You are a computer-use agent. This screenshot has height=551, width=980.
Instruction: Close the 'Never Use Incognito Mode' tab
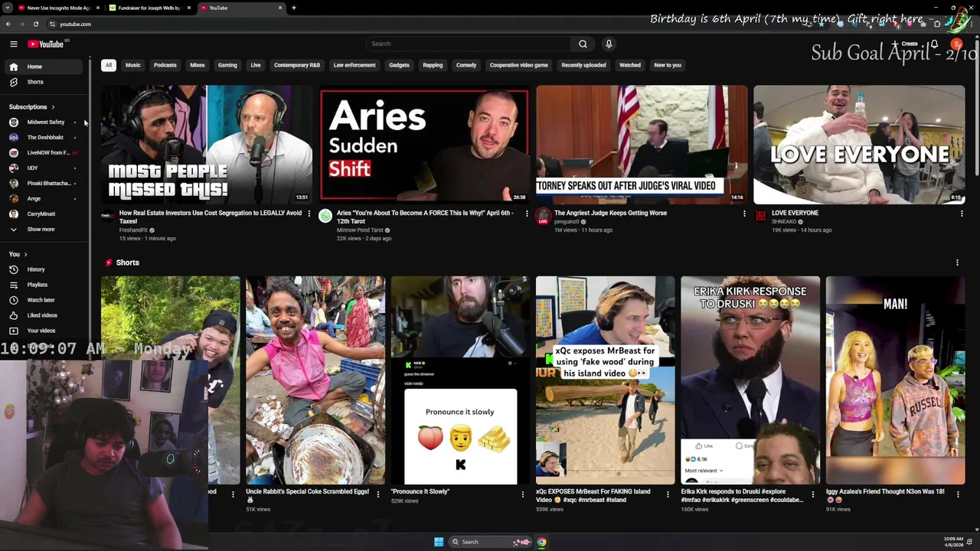[98, 8]
